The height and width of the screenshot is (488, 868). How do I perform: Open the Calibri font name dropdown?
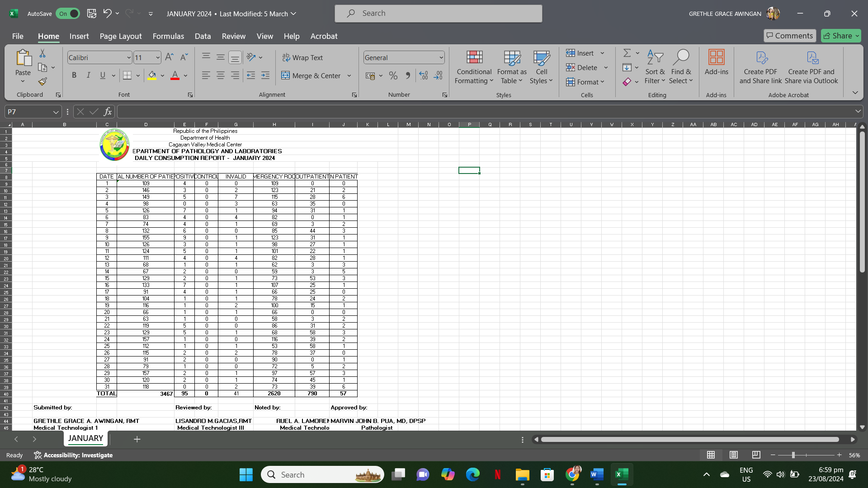129,58
